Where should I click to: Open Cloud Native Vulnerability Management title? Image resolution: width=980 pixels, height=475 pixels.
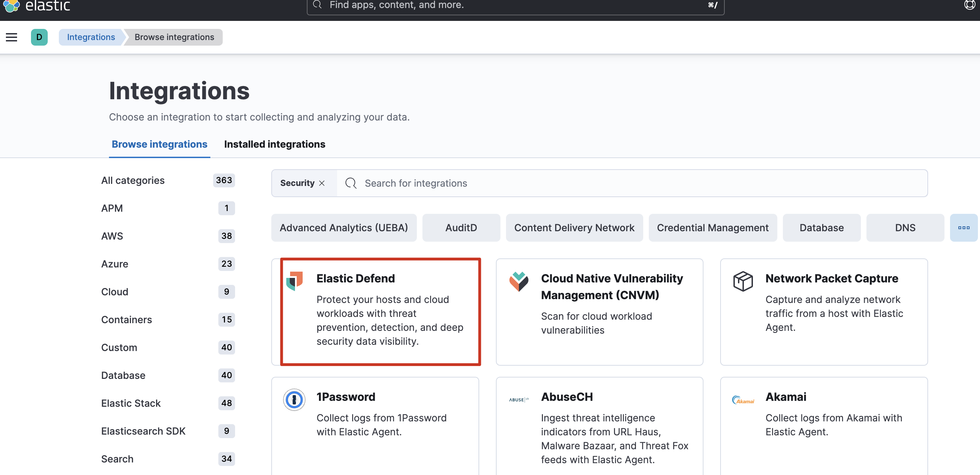[x=612, y=287]
